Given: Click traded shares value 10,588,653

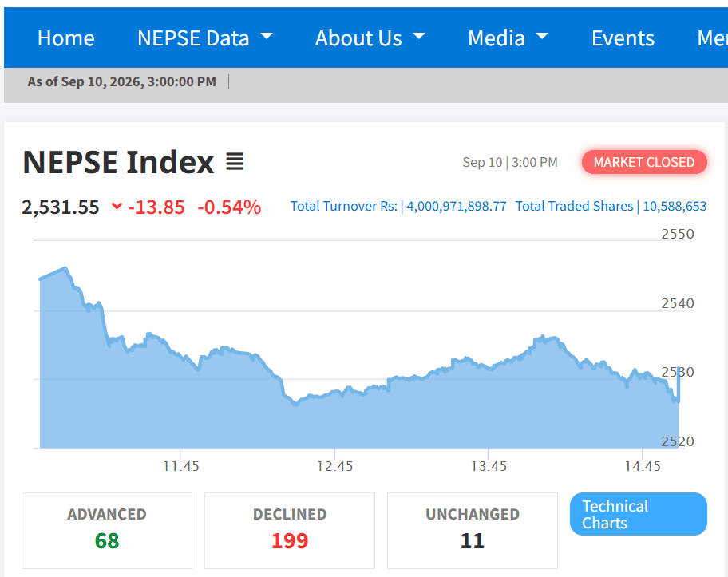Looking at the screenshot, I should click(x=675, y=206).
